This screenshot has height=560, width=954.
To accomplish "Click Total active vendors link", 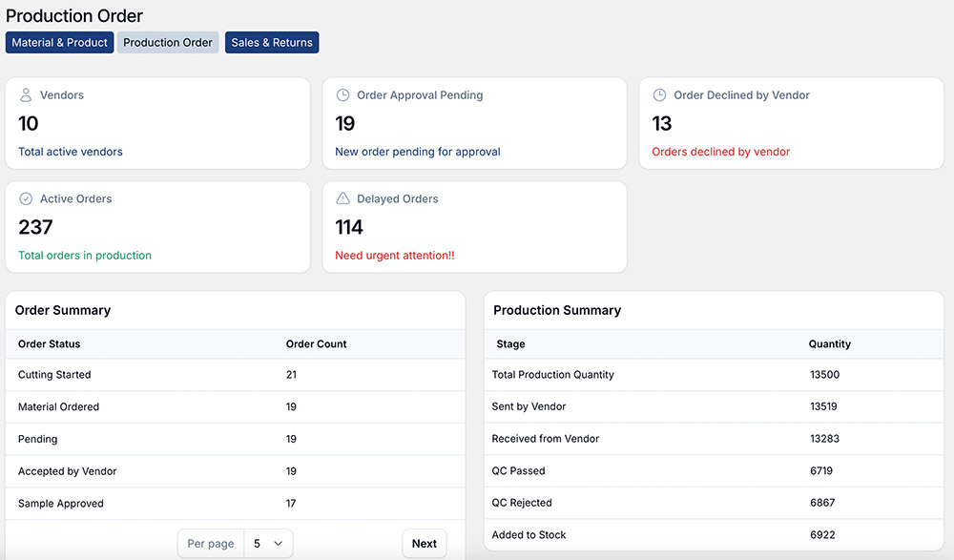I will 71,152.
